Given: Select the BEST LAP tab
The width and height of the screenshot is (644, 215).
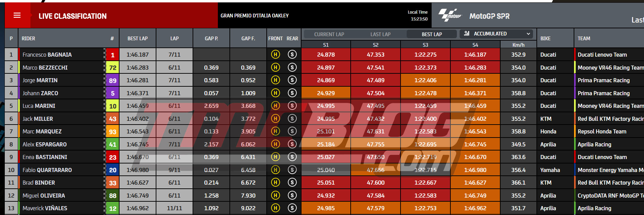Looking at the screenshot, I should coord(432,34).
